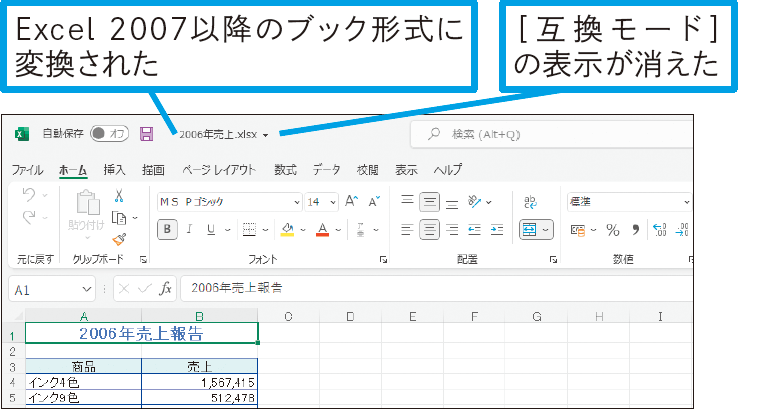Open the 数式 tab
The height and width of the screenshot is (409, 783).
point(285,170)
